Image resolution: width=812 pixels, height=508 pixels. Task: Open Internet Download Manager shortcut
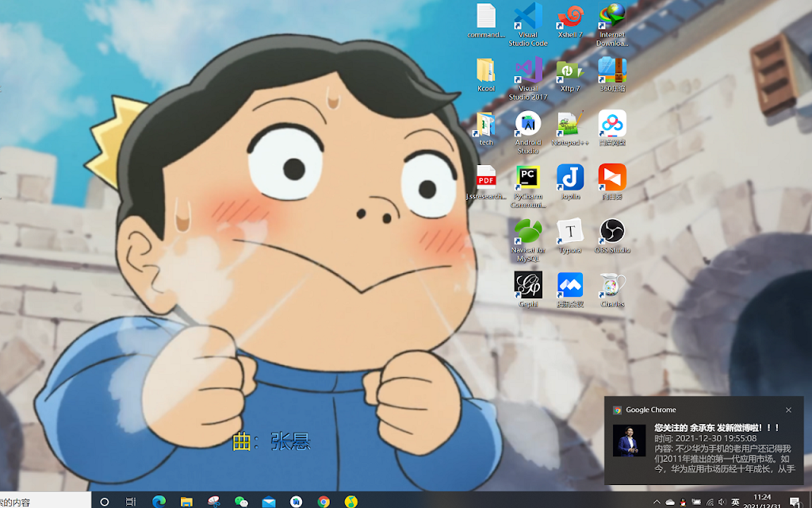click(x=612, y=24)
